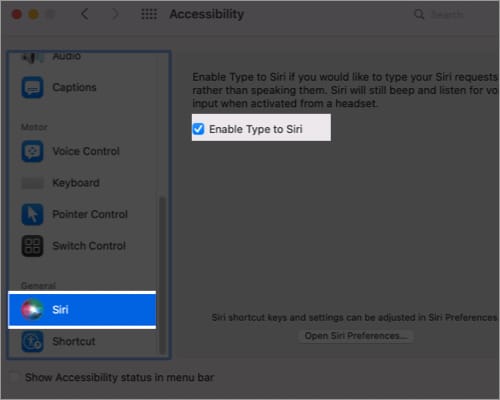This screenshot has height=400, width=500.
Task: Go back with the left chevron
Action: tap(85, 14)
